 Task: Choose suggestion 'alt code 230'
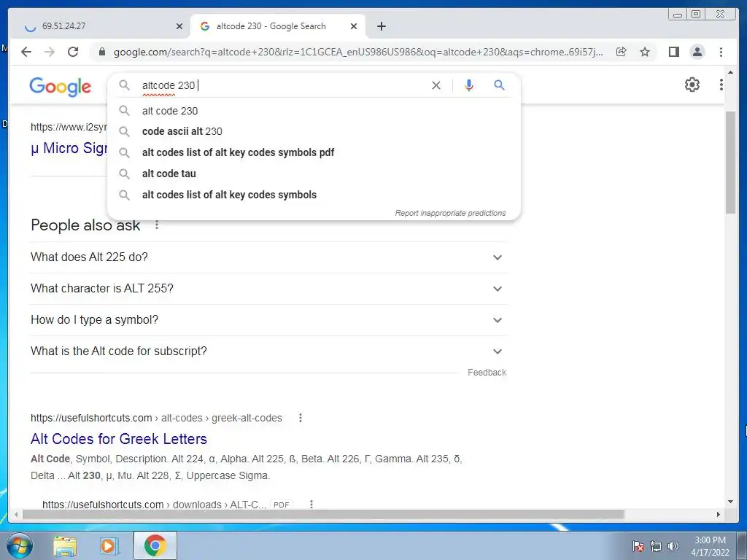tap(314, 111)
